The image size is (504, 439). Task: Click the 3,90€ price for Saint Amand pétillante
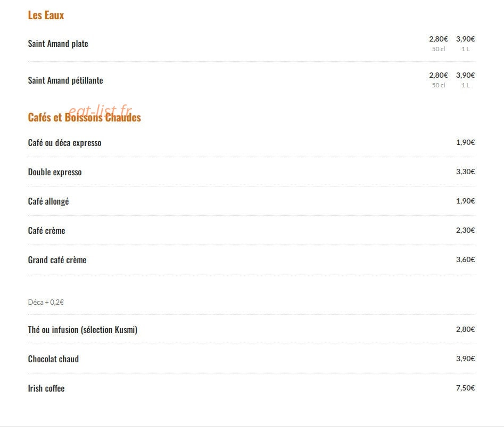click(x=466, y=75)
